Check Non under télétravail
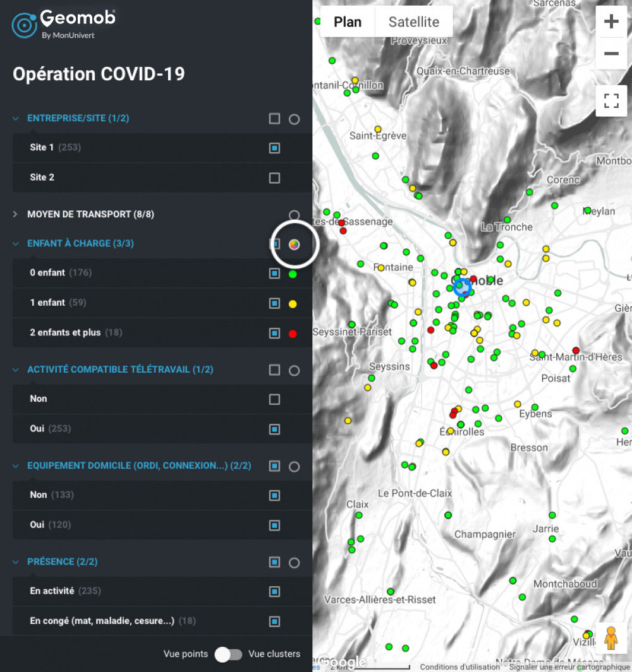Image resolution: width=632 pixels, height=672 pixels. click(274, 399)
